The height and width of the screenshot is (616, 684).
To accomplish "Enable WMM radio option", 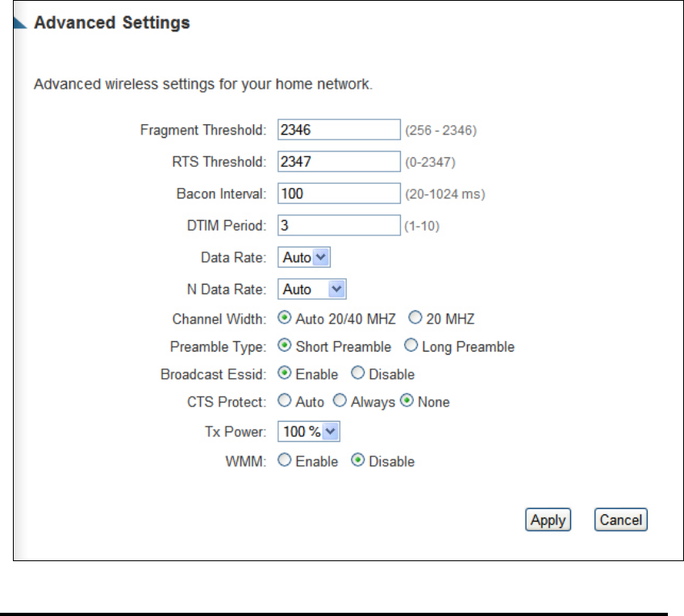I will [285, 460].
